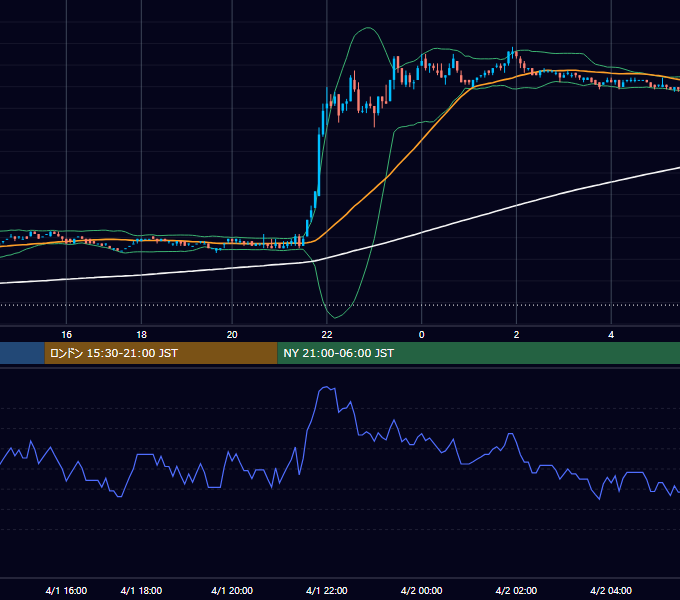Click the 4/1 16:00 indicator axis label
680x600 pixels.
point(66,590)
